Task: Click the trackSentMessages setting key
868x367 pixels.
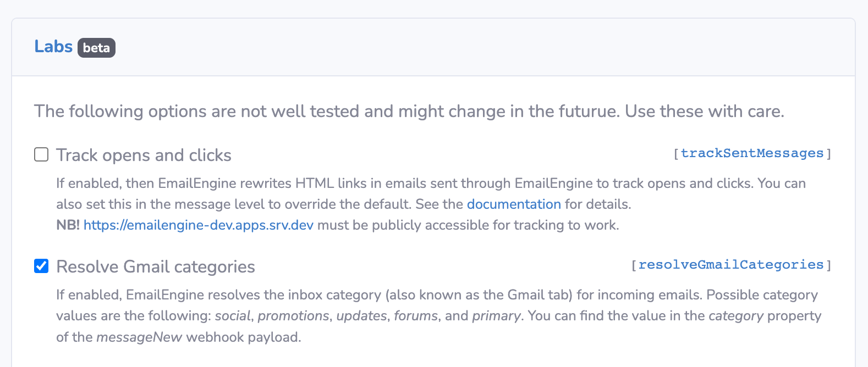Action: 752,153
